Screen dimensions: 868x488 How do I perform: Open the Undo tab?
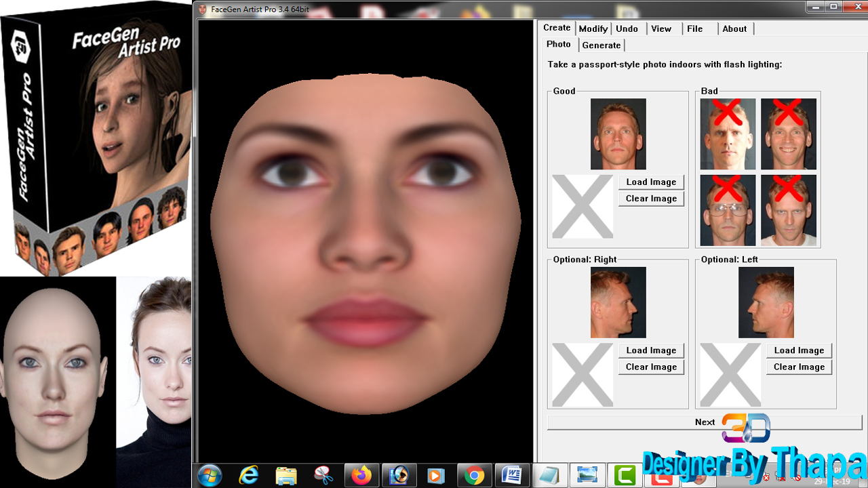(x=627, y=28)
